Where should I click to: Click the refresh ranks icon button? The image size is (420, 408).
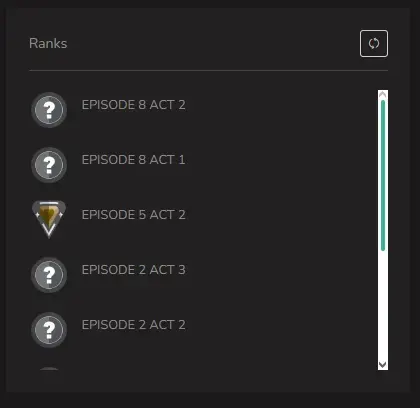click(x=374, y=43)
